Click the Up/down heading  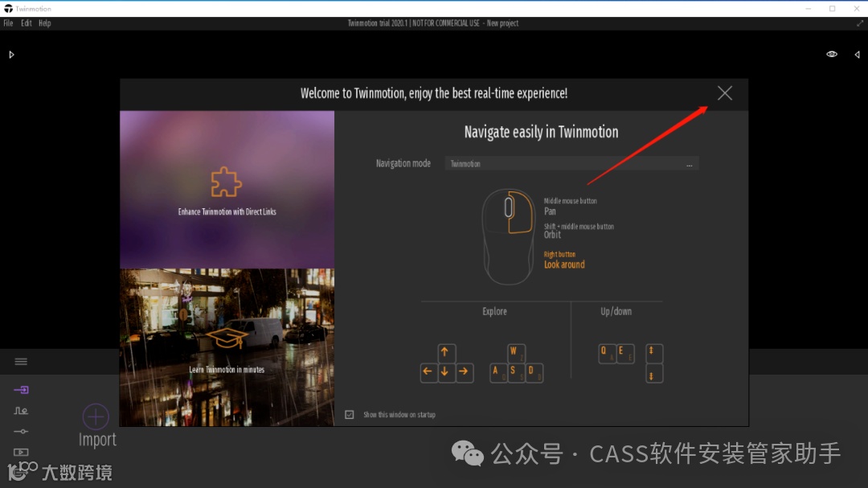click(616, 311)
